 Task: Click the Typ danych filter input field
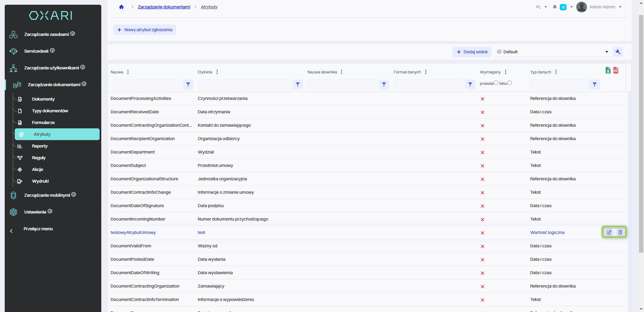(559, 84)
